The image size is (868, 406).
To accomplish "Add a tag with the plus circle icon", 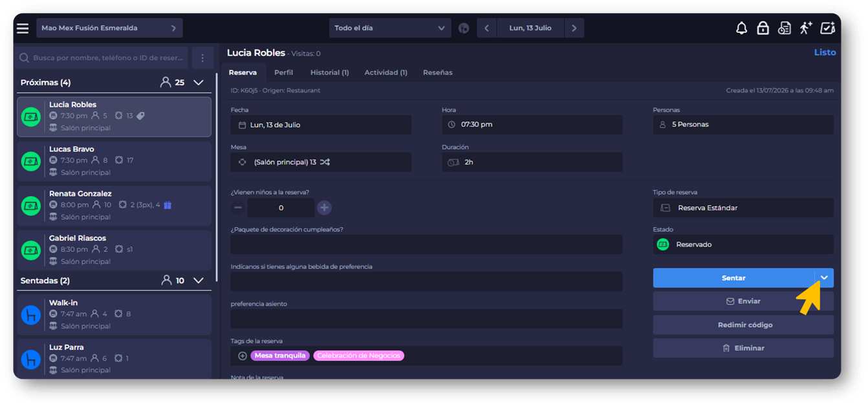I will [242, 356].
